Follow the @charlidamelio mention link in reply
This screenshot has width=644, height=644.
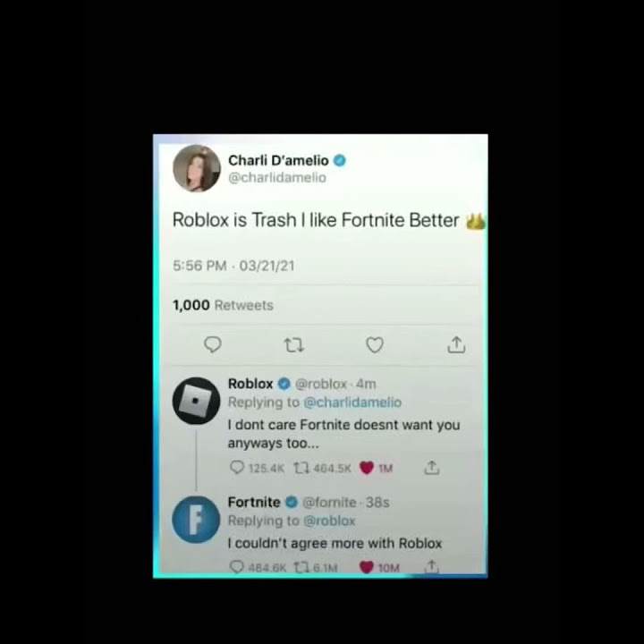point(352,402)
